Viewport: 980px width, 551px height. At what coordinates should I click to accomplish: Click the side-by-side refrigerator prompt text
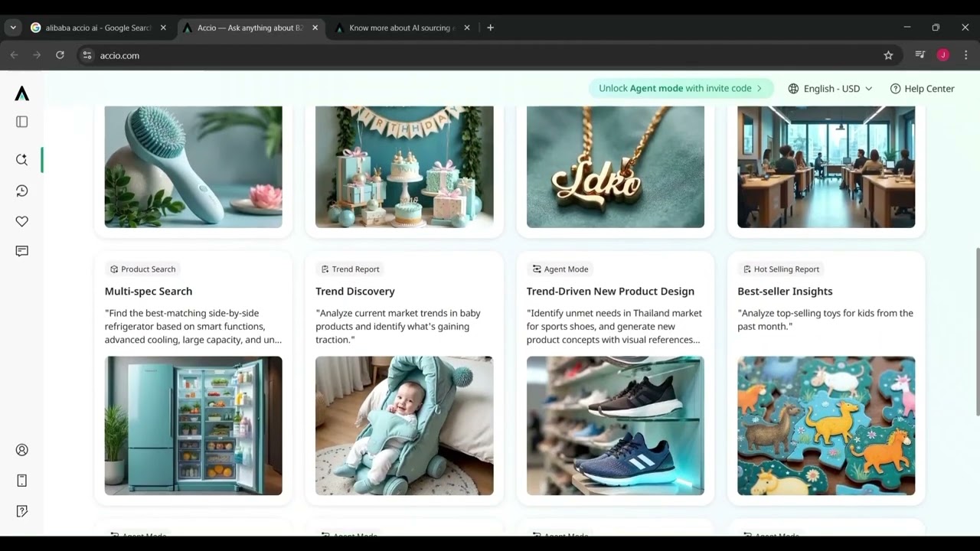[x=193, y=327]
